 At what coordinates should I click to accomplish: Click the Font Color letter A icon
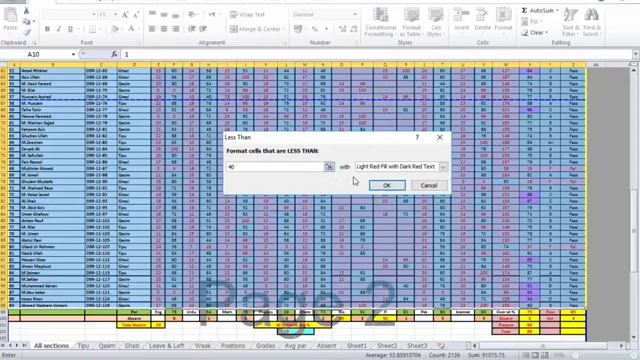pos(131,29)
